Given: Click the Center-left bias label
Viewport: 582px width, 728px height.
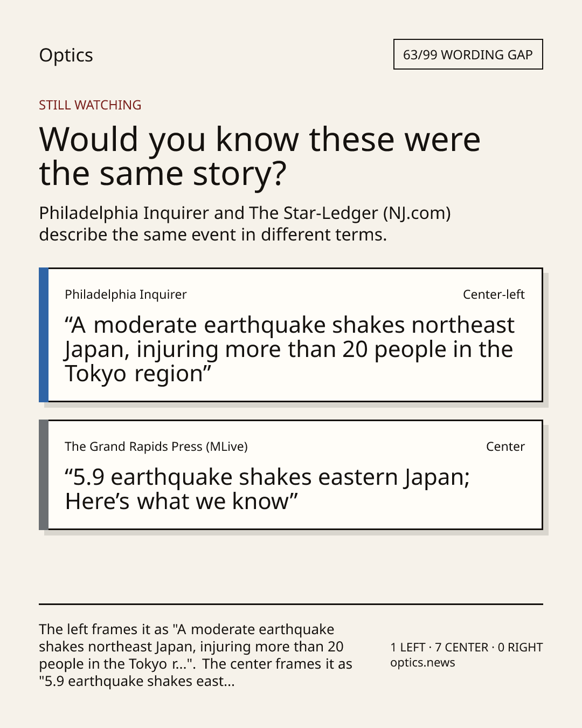Looking at the screenshot, I should [494, 294].
